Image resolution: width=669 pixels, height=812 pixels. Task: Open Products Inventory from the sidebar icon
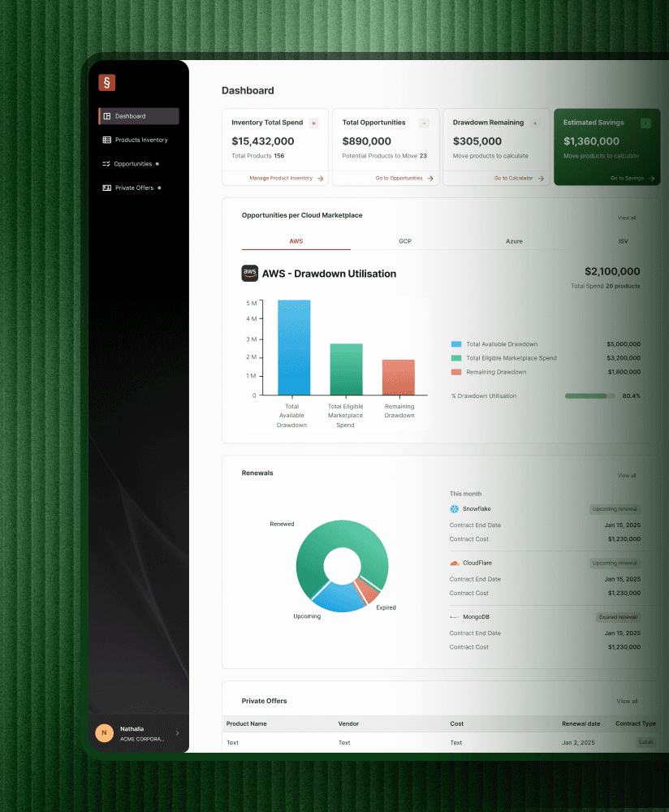[x=106, y=139]
